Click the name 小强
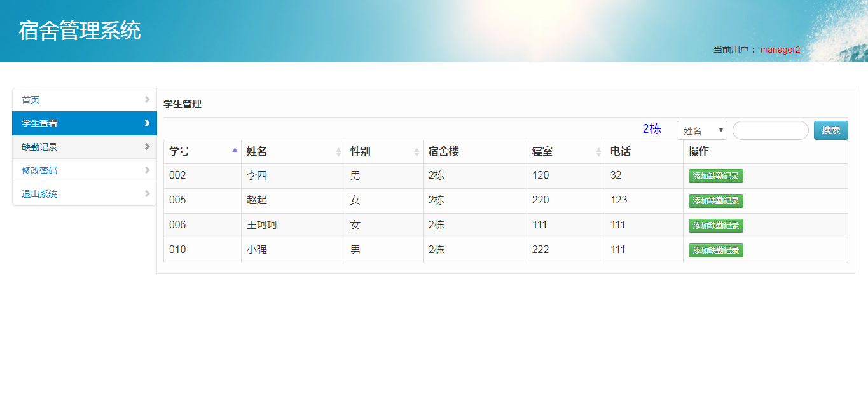 click(257, 250)
